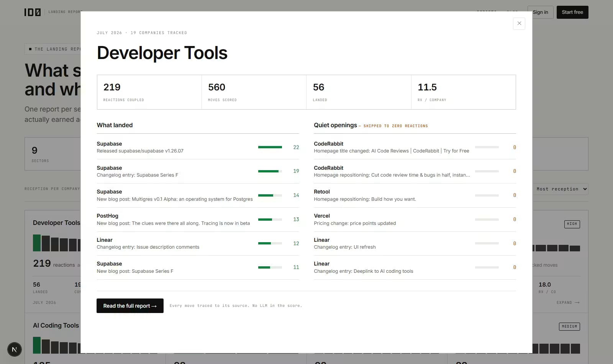Click the IDO logo in header
613x364 pixels.
[x=33, y=12]
